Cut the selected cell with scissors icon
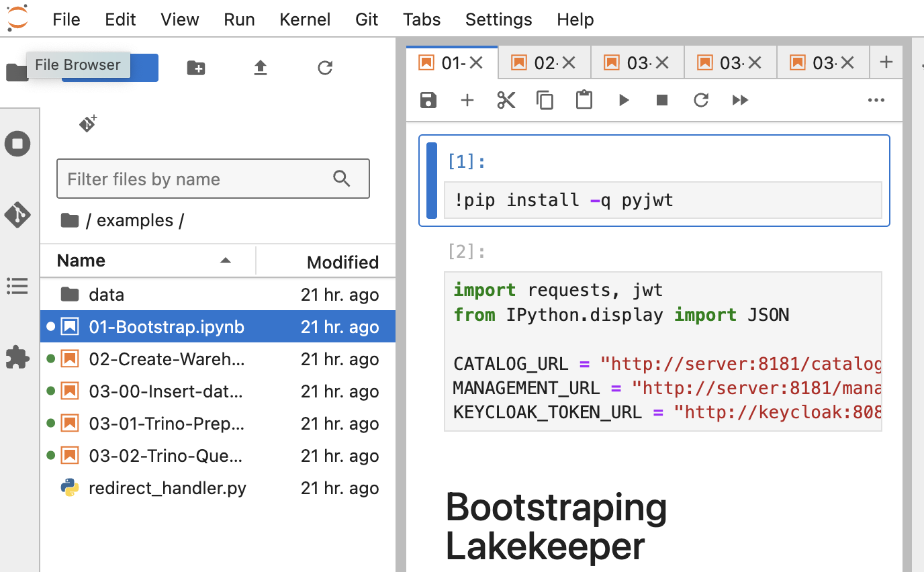The width and height of the screenshot is (924, 572). pos(506,100)
